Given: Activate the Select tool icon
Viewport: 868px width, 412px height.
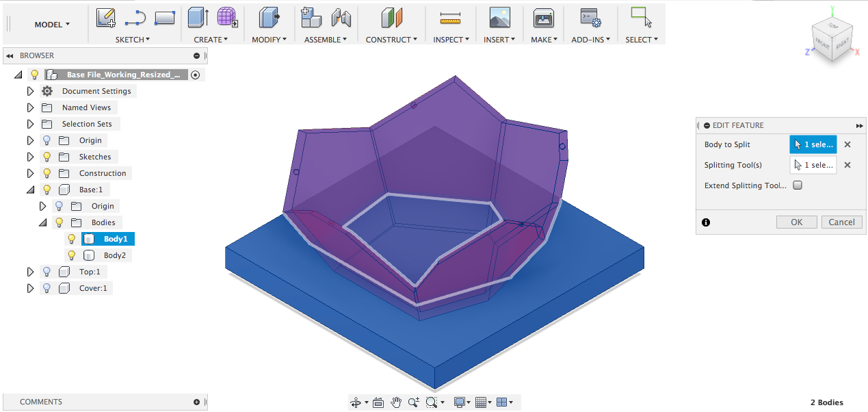Looking at the screenshot, I should click(x=641, y=17).
